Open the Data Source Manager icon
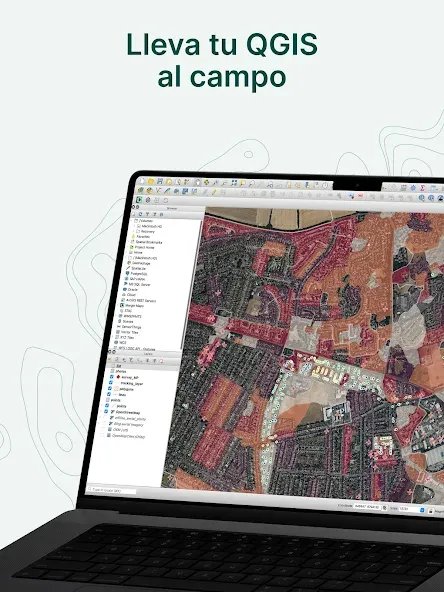Image resolution: width=444 pixels, height=592 pixels. [140, 190]
